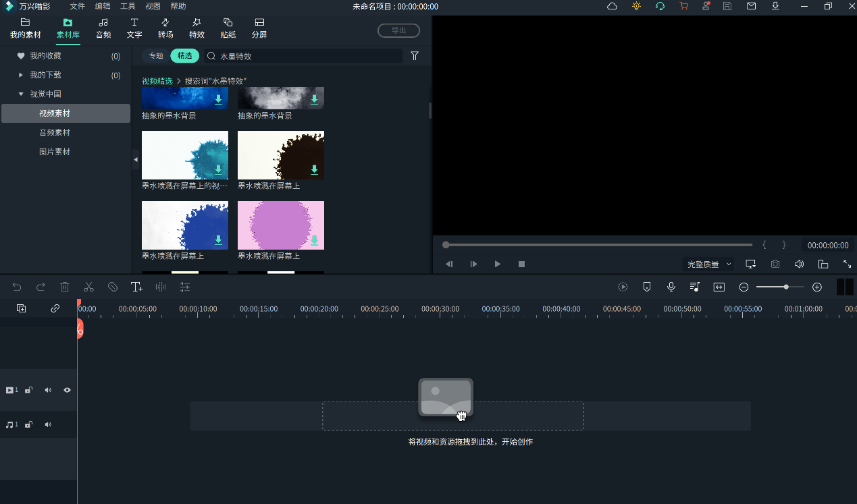857x504 pixels.
Task: Open the voiceover microphone recorder
Action: (671, 287)
